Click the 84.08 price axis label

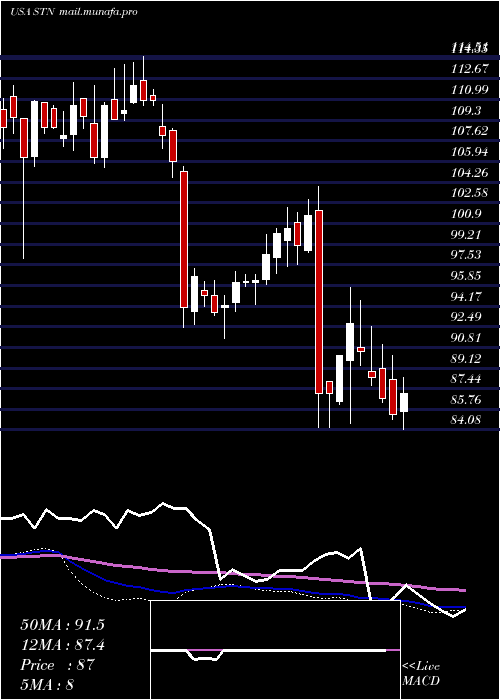(x=467, y=420)
